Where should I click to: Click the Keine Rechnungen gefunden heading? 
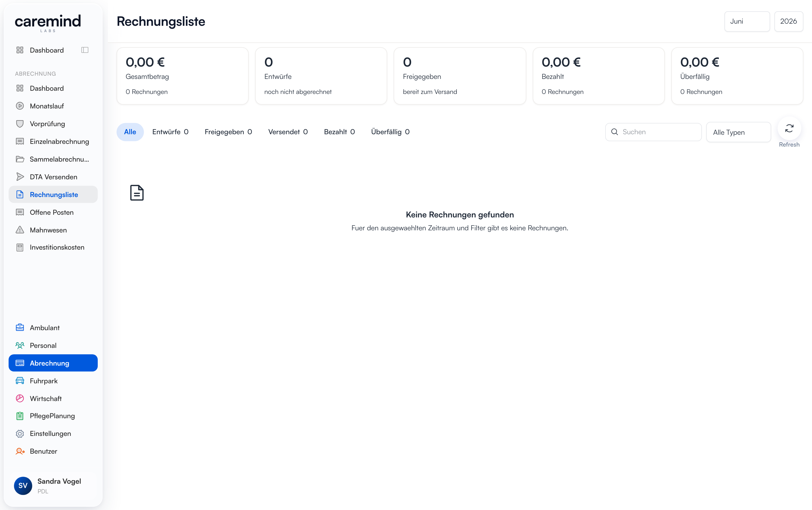tap(460, 214)
